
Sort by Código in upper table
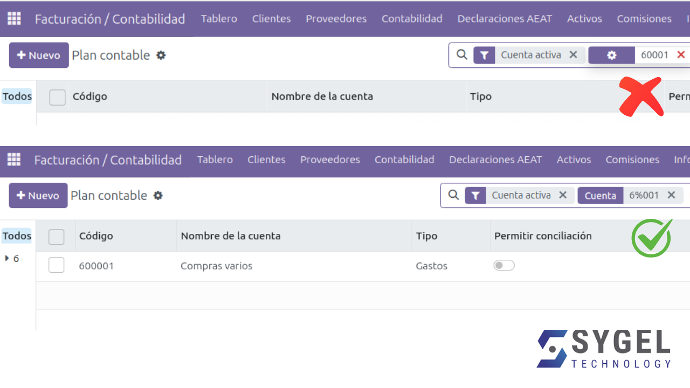[90, 96]
